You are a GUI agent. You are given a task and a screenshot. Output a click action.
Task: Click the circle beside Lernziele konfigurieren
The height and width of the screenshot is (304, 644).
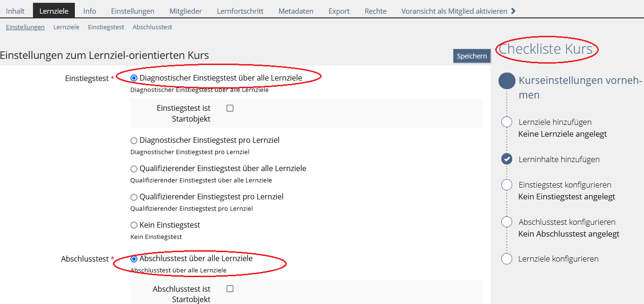(507, 259)
